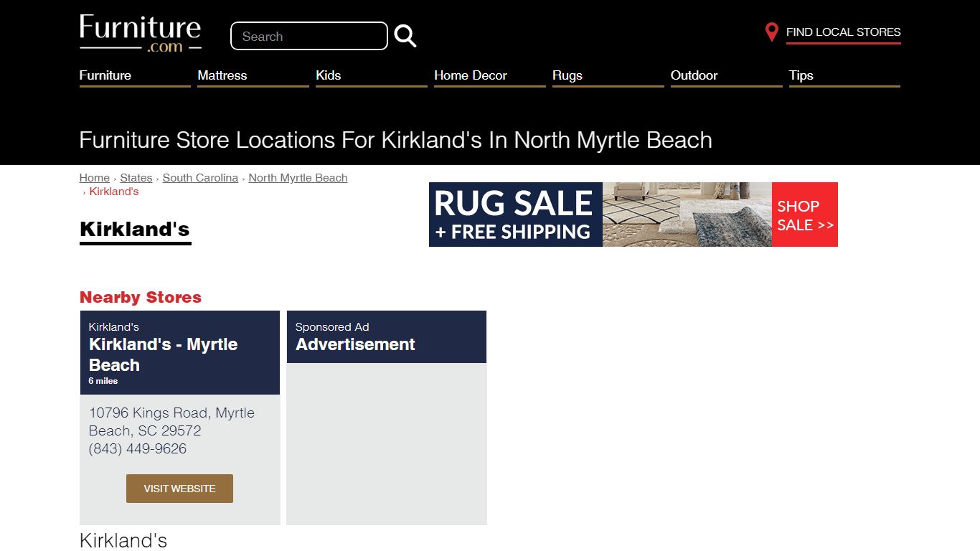Focus the Search input field
This screenshot has height=551, width=980.
tap(309, 36)
